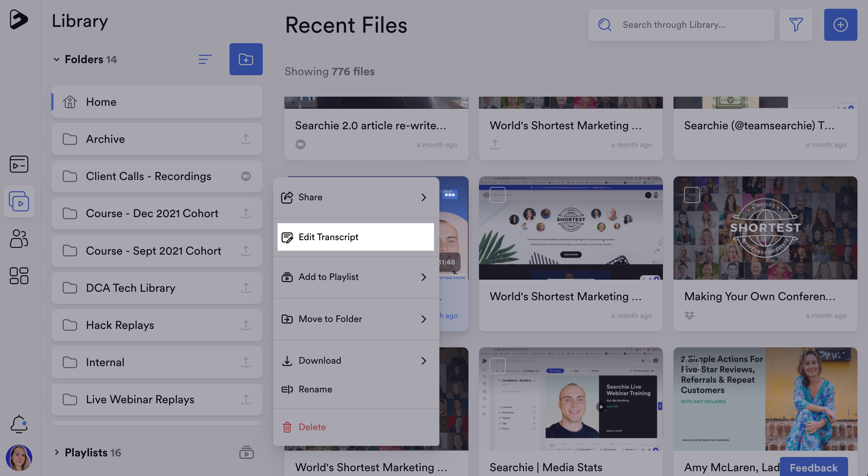The width and height of the screenshot is (868, 476).
Task: Open Course - Sept 2021 Cohort folder
Action: click(x=157, y=251)
